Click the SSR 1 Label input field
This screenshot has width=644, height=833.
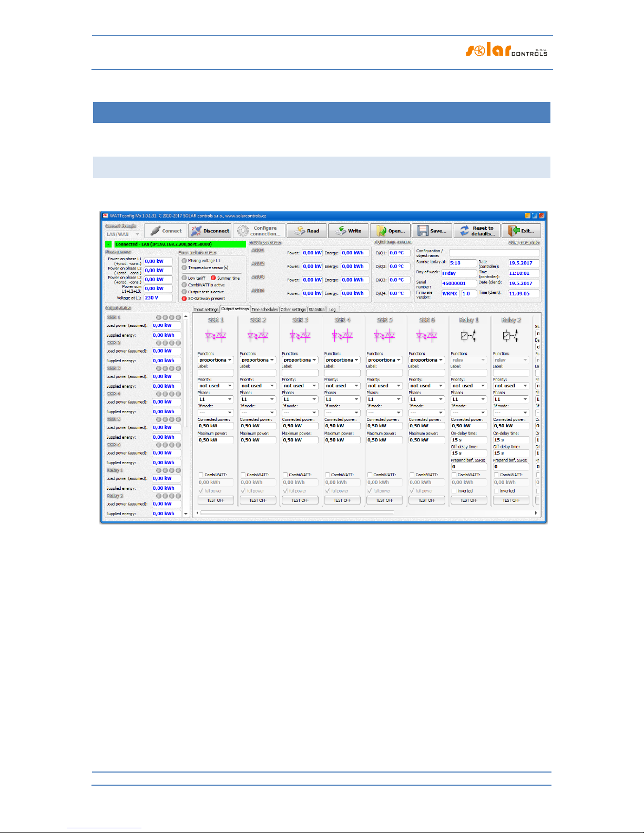(216, 373)
